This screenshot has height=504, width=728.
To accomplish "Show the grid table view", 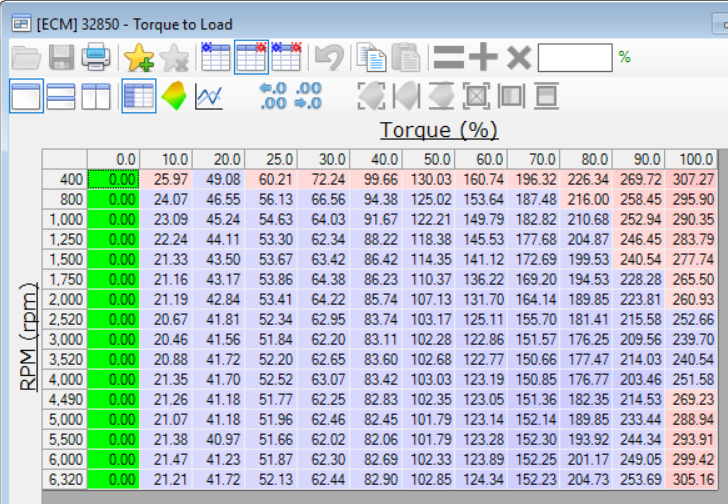I will (139, 96).
